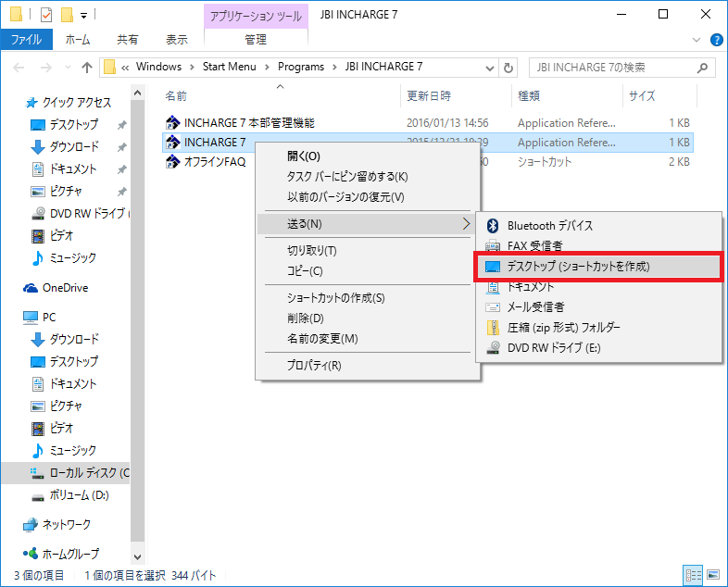Click the DVD RW ドライブ icon in quick access
The image size is (728, 587).
click(38, 214)
